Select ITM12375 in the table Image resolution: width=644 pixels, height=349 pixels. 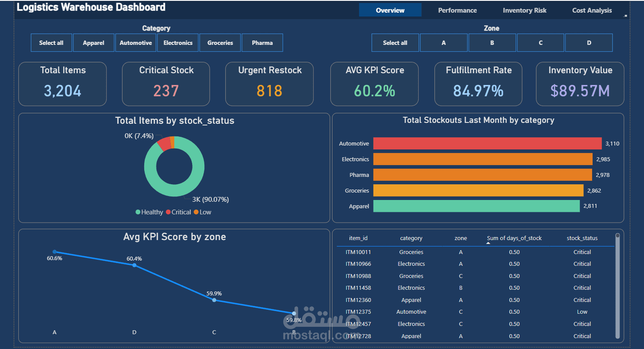coord(358,312)
